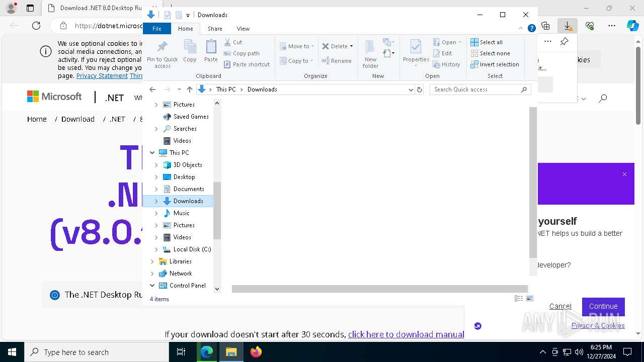Click the address bar Refresh icon
Viewport: 644px width, 362px height.
tap(420, 89)
